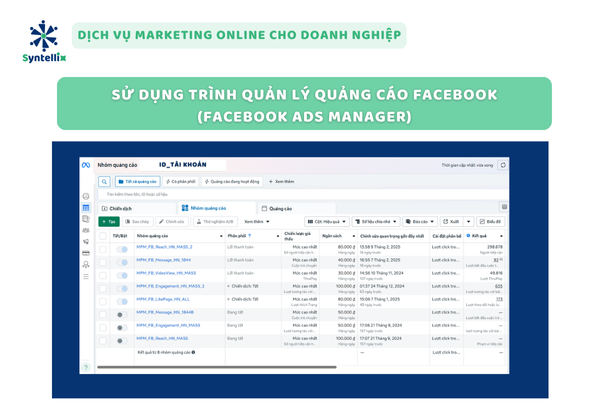This screenshot has height=420, width=594.
Task: Click the sort arrow next to Phân phối
Action: tap(250, 236)
